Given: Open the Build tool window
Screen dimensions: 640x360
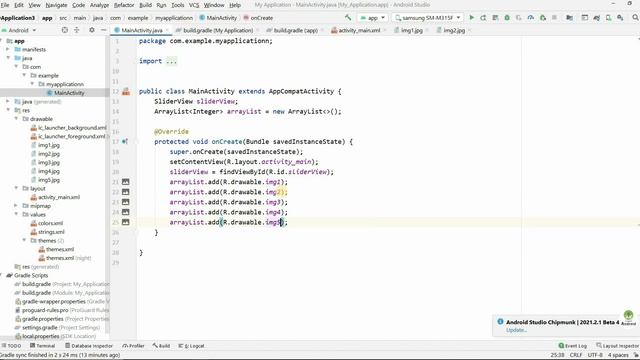Looking at the screenshot, I should point(161,346).
